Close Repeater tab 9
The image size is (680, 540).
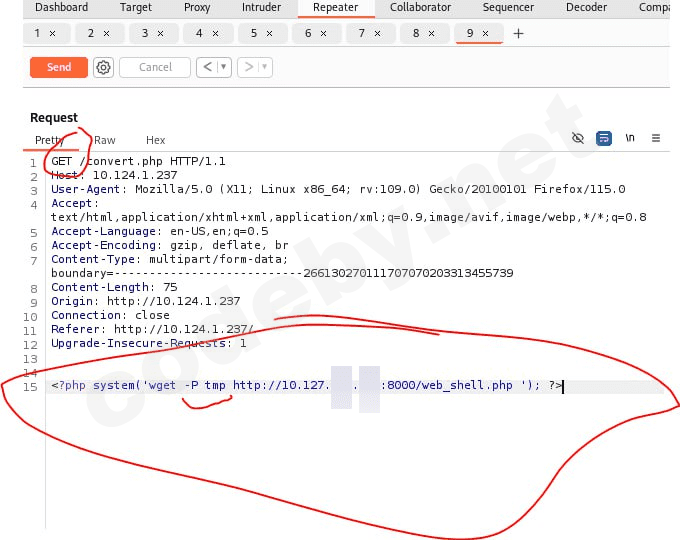[486, 33]
